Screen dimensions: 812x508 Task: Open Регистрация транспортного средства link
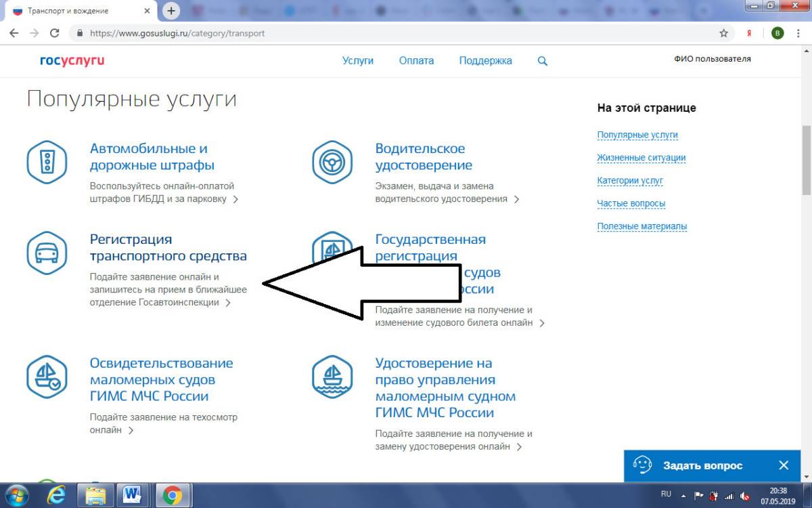[168, 247]
